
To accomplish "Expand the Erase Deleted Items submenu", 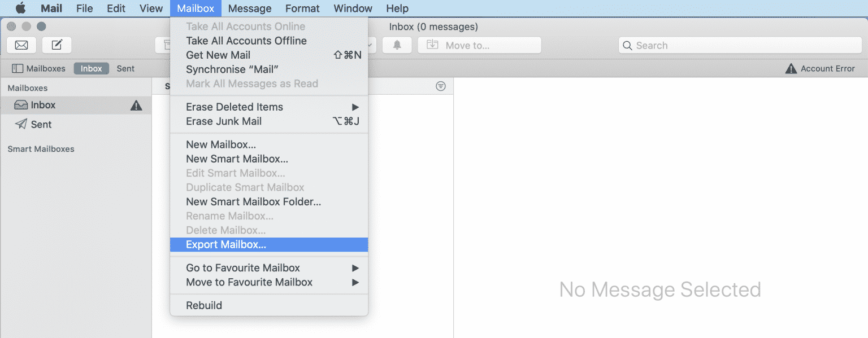I will [355, 107].
